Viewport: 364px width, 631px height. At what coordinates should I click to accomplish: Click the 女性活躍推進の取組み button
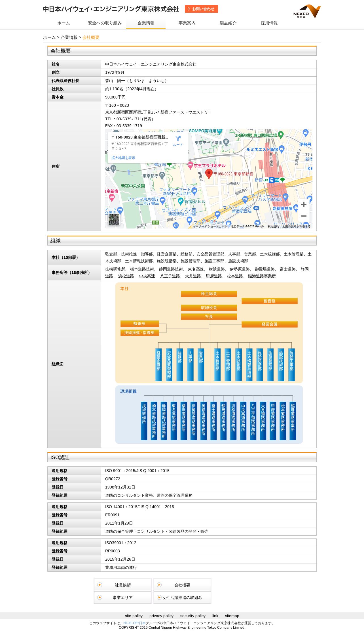(x=182, y=598)
